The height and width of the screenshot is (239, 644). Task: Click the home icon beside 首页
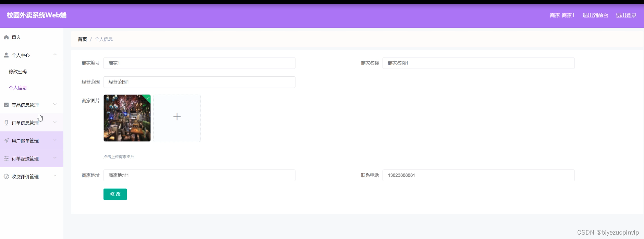coord(6,37)
